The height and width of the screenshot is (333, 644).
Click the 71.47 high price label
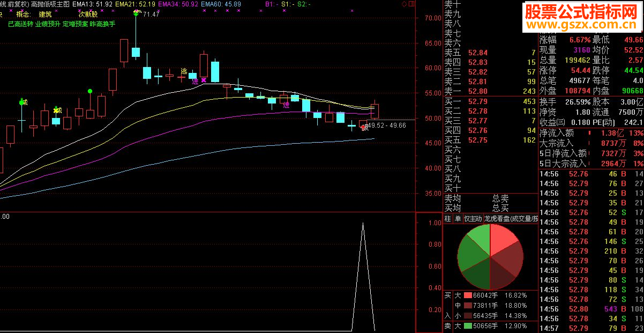(152, 14)
